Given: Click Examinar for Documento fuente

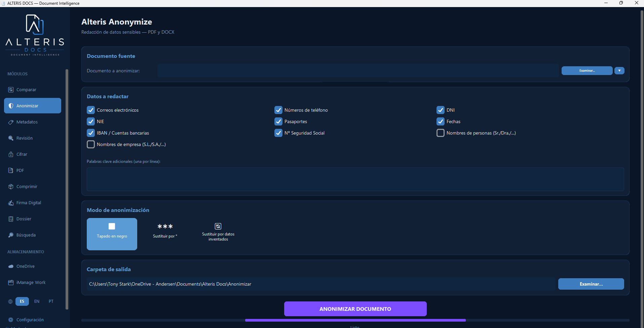Looking at the screenshot, I should 587,71.
